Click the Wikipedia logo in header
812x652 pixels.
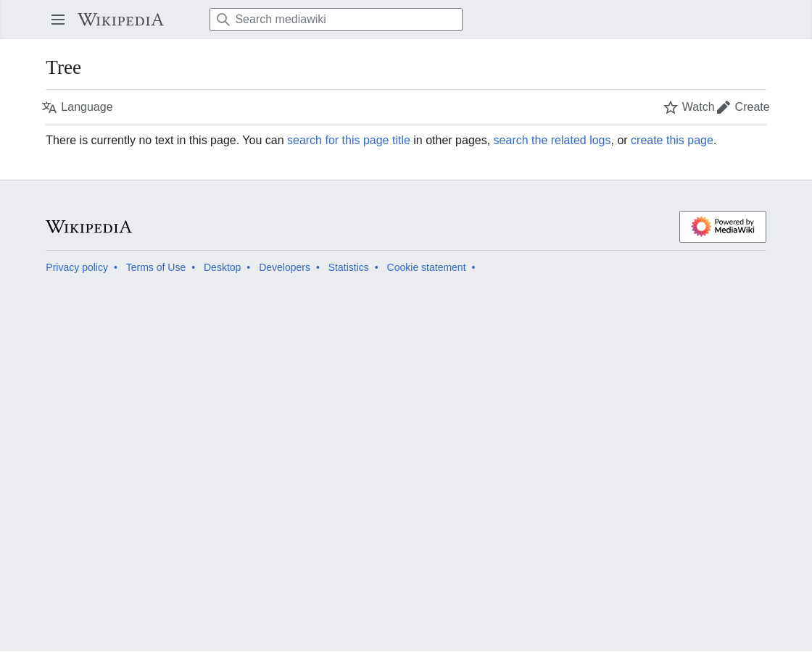[120, 20]
